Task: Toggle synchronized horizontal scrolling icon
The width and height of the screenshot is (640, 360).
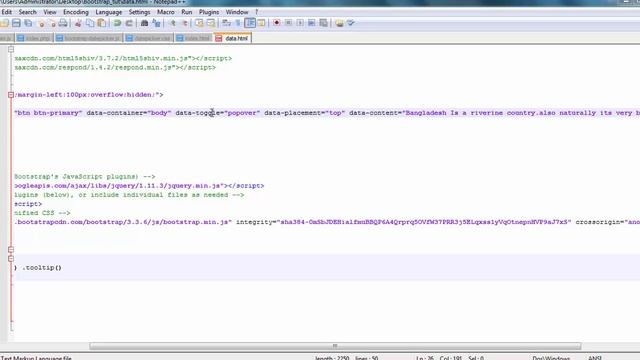Action: pos(211,23)
